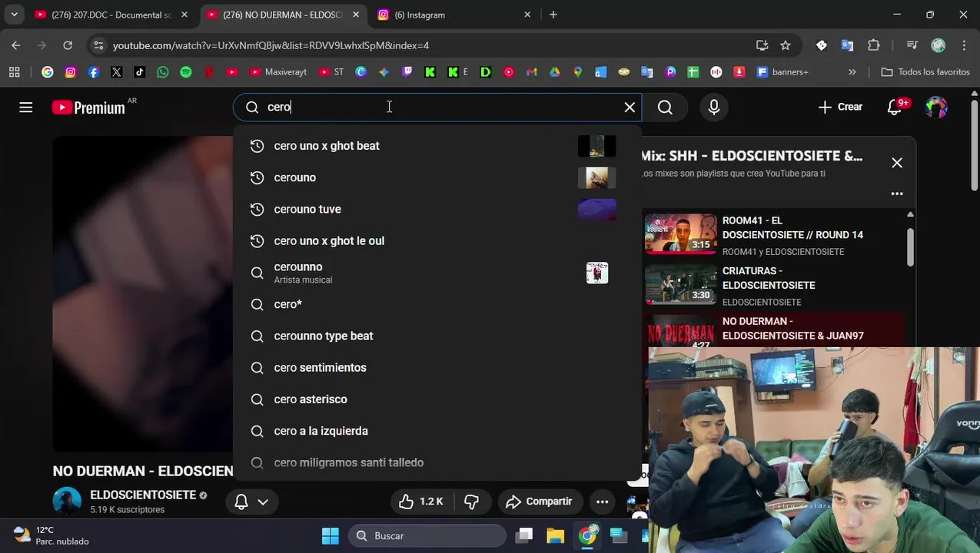Close the Mix playlist panel
This screenshot has height=553, width=980.
(897, 163)
